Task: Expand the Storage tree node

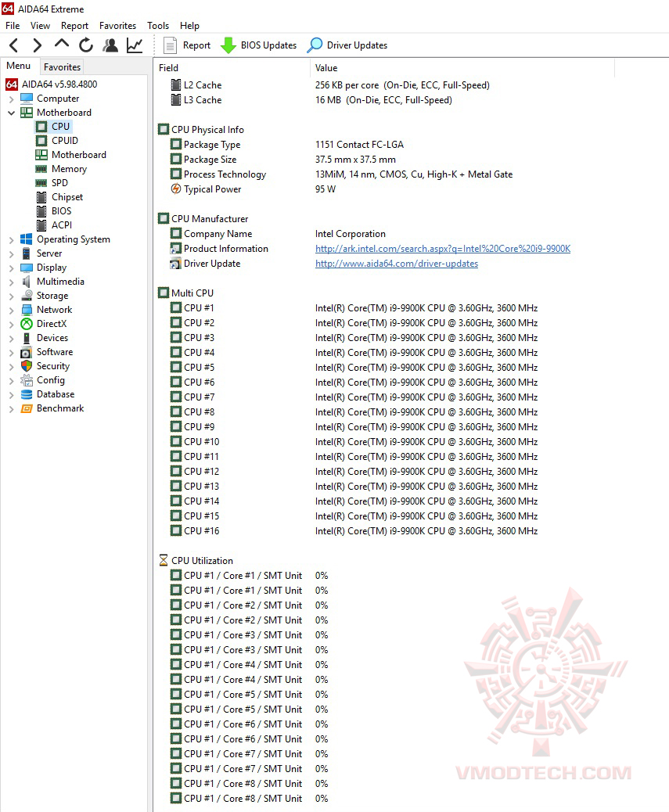Action: 12,296
